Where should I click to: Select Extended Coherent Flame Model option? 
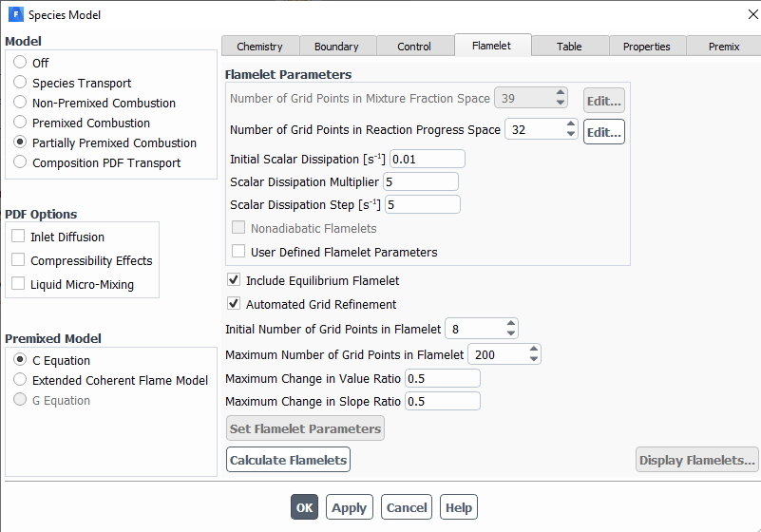point(20,380)
